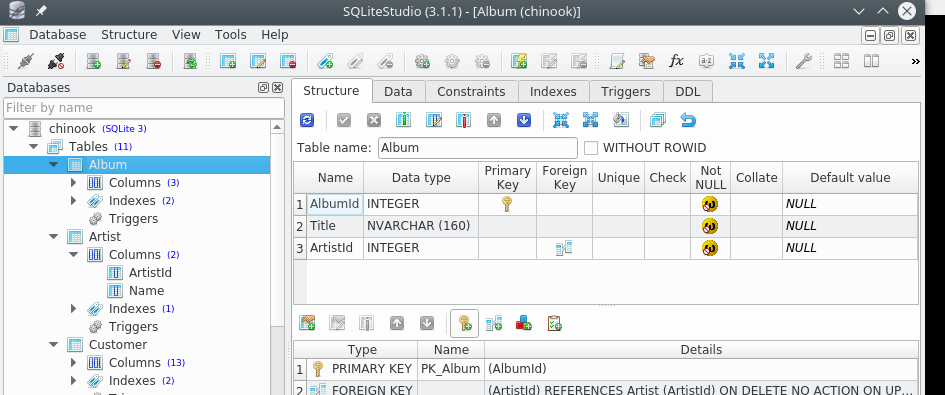Select the Triggers node under Album
This screenshot has width=945, height=395.
coord(133,219)
